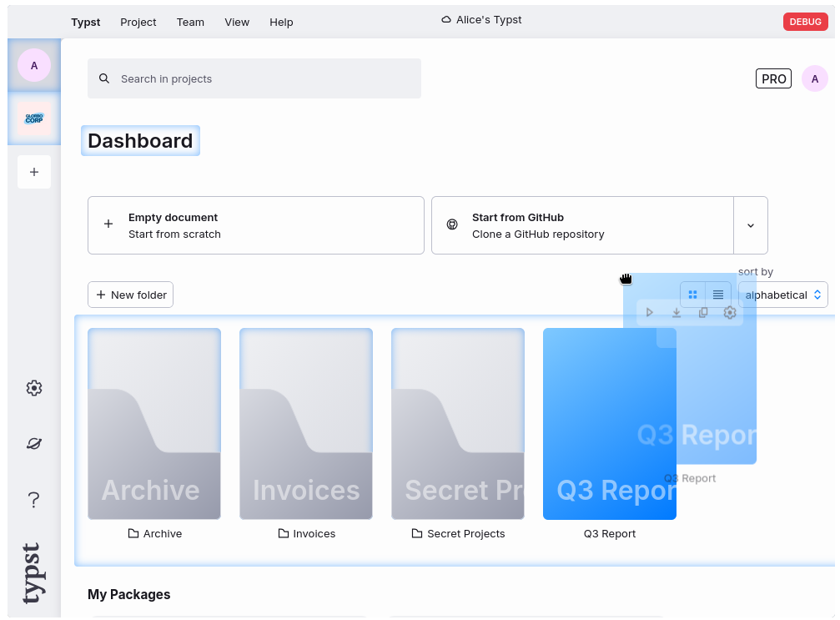Viewport: 840px width, 620px height.
Task: Switch to list view
Action: [718, 295]
